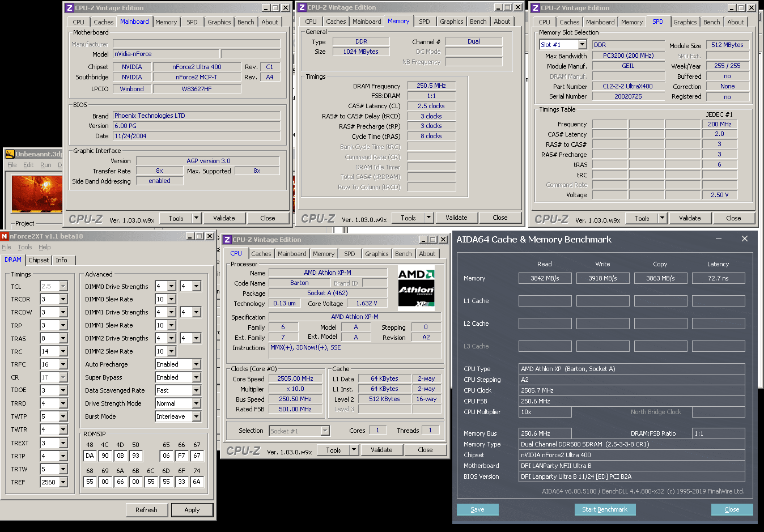Open the Tools dropdown arrow in Memory CPU-Z window
The width and height of the screenshot is (764, 532).
click(428, 218)
